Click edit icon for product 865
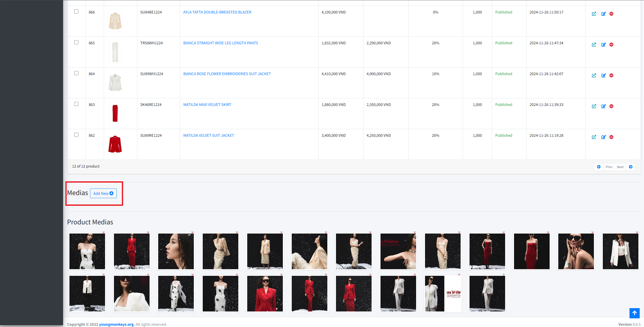The height and width of the screenshot is (327, 644). (x=603, y=45)
